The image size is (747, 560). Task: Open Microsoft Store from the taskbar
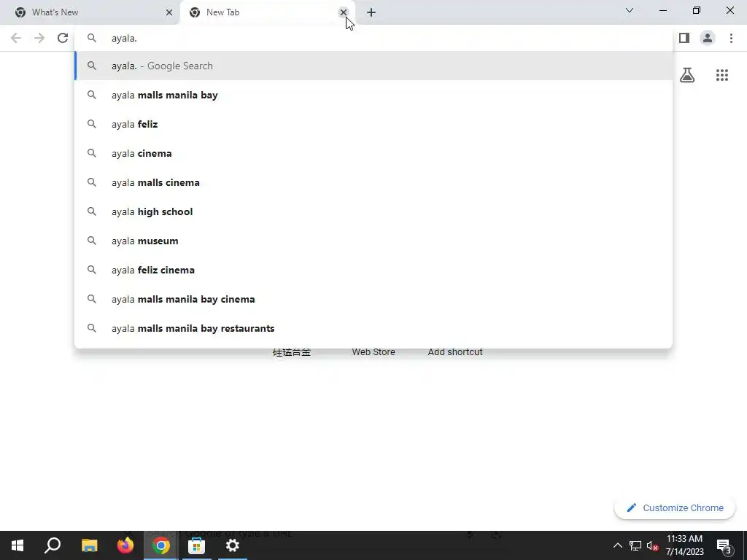[196, 545]
